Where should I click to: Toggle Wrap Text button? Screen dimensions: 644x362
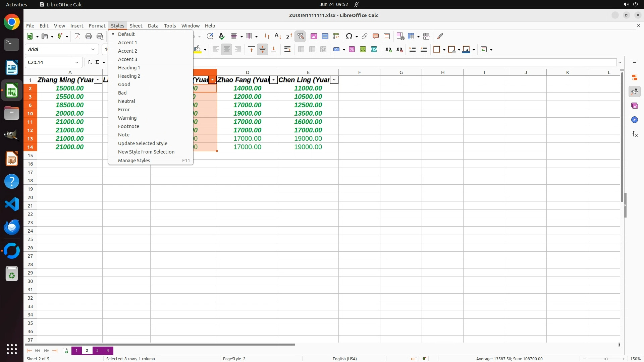(287, 50)
